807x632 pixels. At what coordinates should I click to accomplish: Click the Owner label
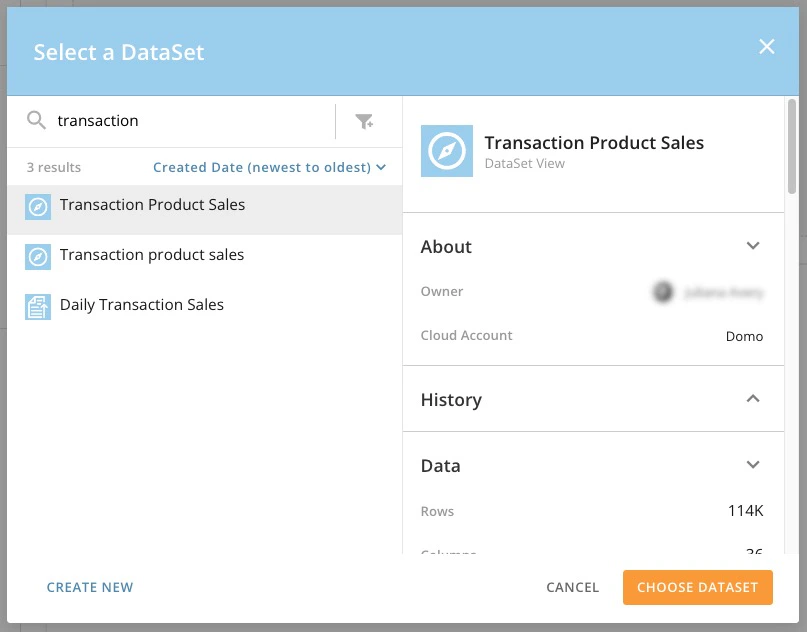tap(442, 291)
